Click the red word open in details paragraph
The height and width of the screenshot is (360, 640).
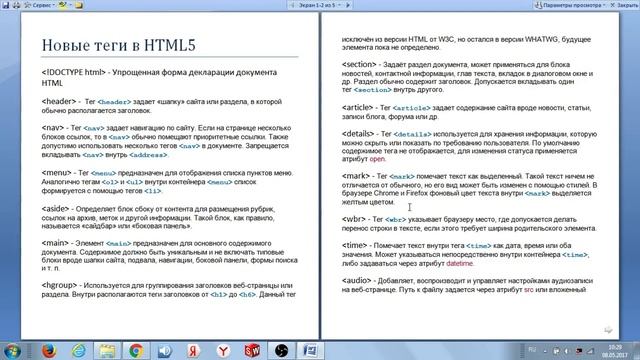tap(377, 159)
